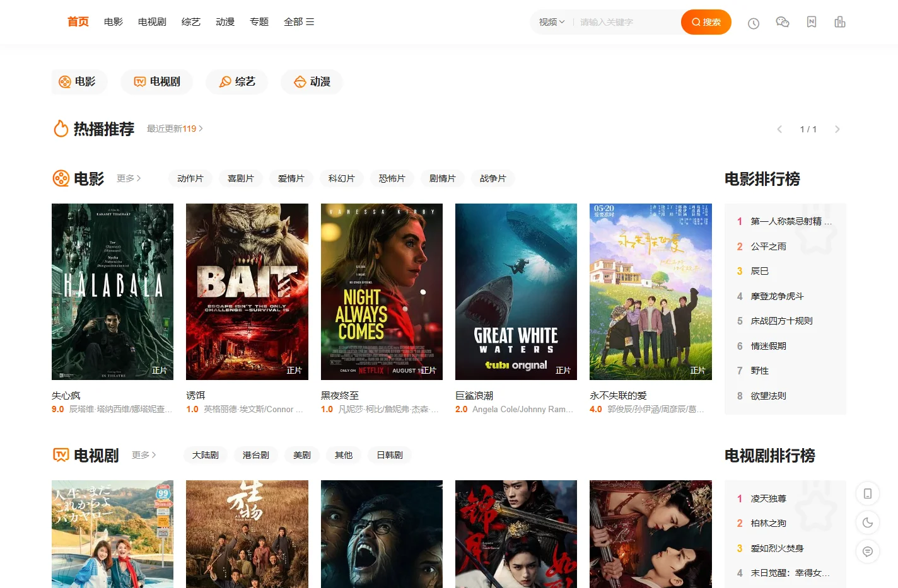The image size is (898, 588).
Task: Open 情迷假期 in movie ranking
Action: tap(769, 346)
